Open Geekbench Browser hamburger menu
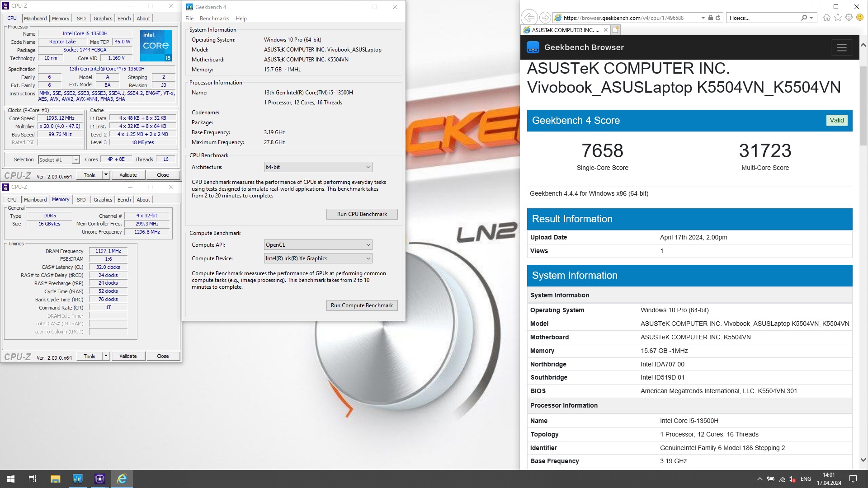868x488 pixels. click(x=842, y=47)
